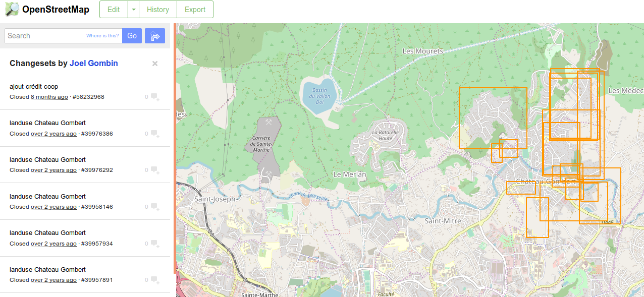Screen dimensions: 644x297
Task: Close the Changesets sidebar panel
Action: (x=155, y=64)
